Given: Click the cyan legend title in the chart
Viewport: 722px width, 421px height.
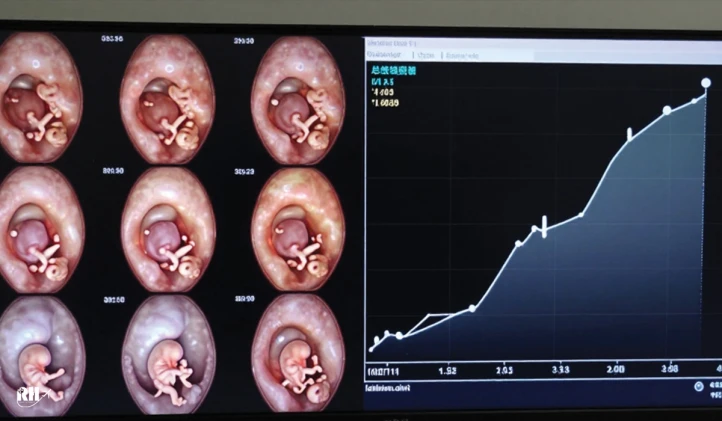Looking at the screenshot, I should pos(394,71).
